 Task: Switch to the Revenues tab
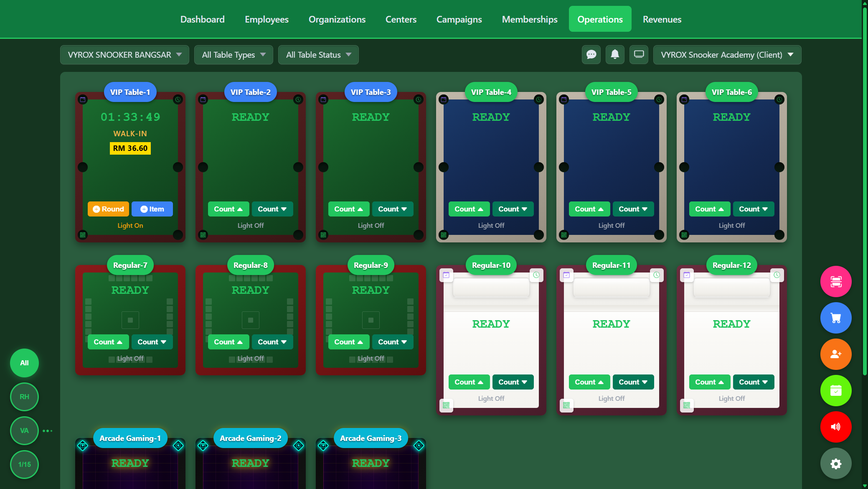click(662, 19)
